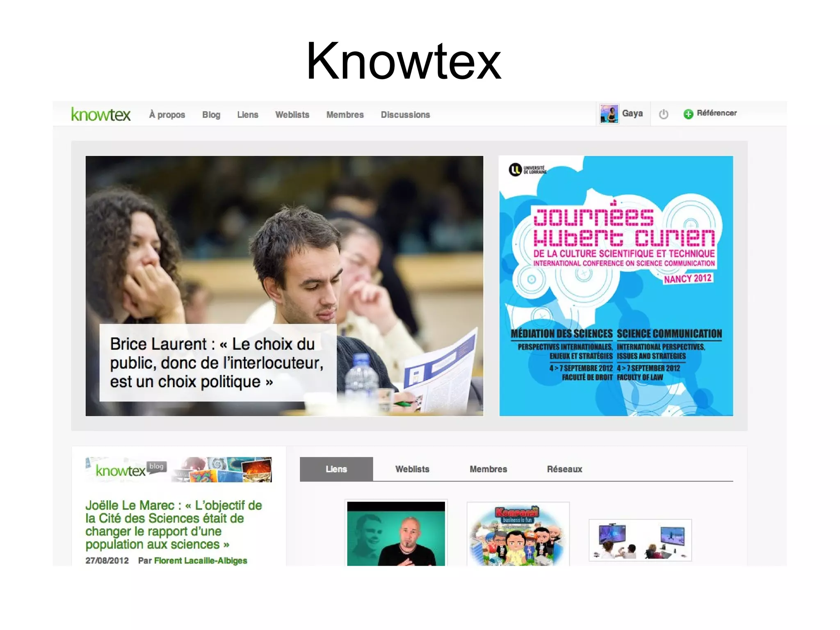Open the Journées Hubert Curien banner

[x=616, y=286]
